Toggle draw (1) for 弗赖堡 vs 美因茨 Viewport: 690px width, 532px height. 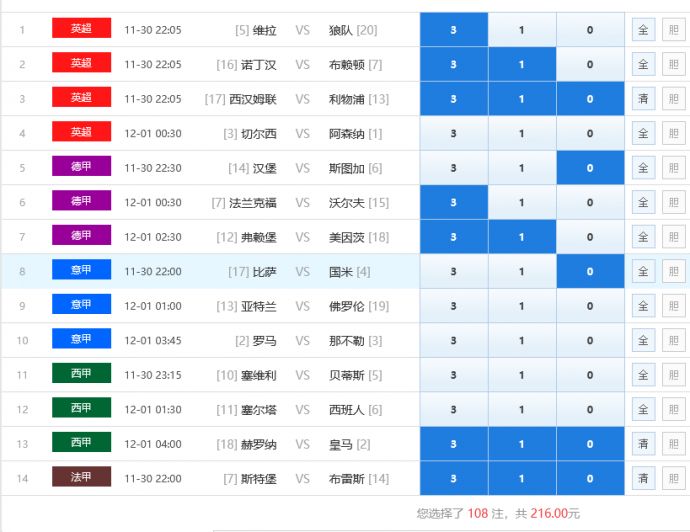[x=521, y=237]
